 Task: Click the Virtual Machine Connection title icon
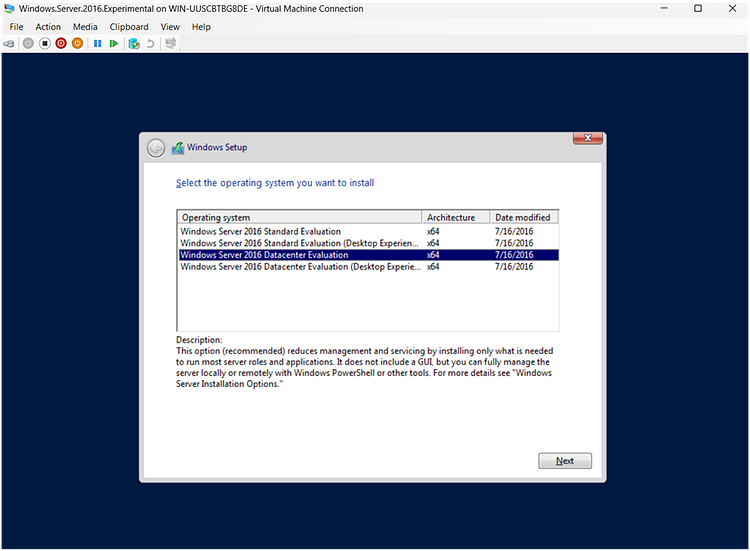pos(9,9)
